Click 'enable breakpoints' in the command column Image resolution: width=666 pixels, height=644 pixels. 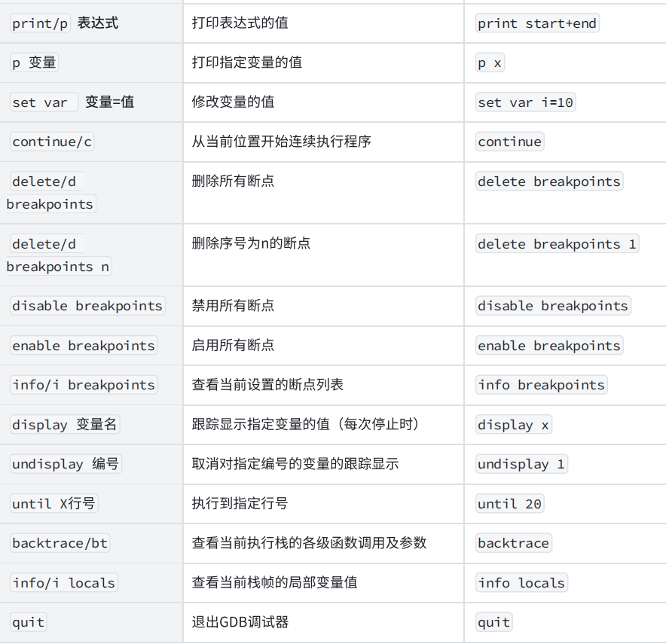click(84, 346)
